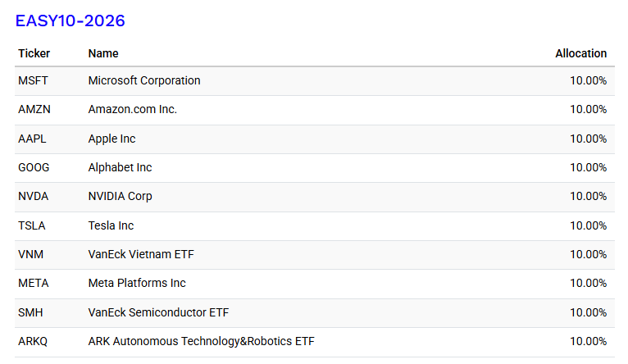Image resolution: width=628 pixels, height=364 pixels.
Task: Select the AMZN ticker cell
Action: click(x=34, y=109)
